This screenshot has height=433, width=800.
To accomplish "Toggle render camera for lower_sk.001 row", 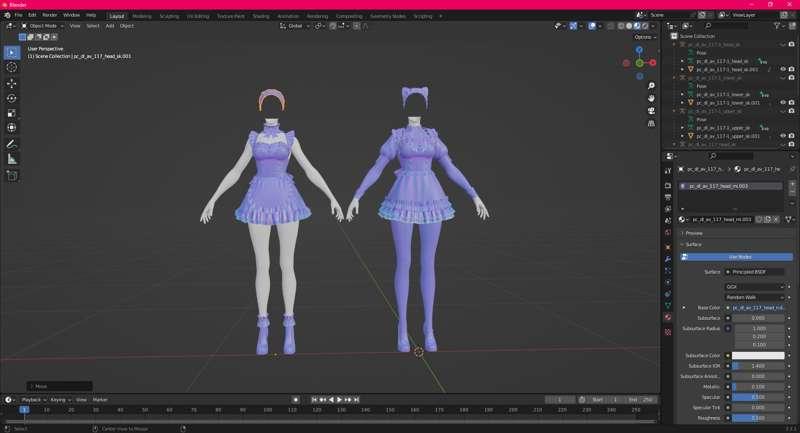I will 791,103.
